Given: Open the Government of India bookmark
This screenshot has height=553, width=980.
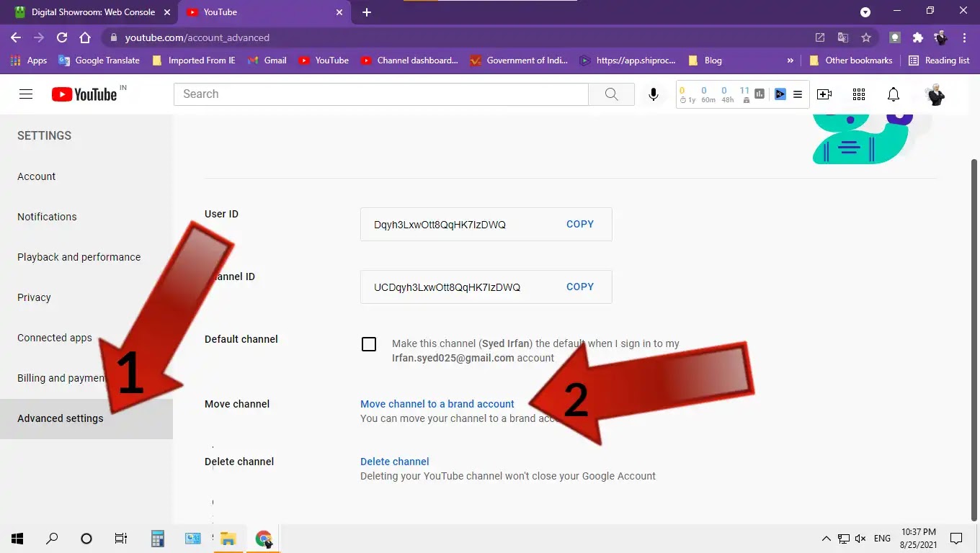Looking at the screenshot, I should click(x=519, y=60).
